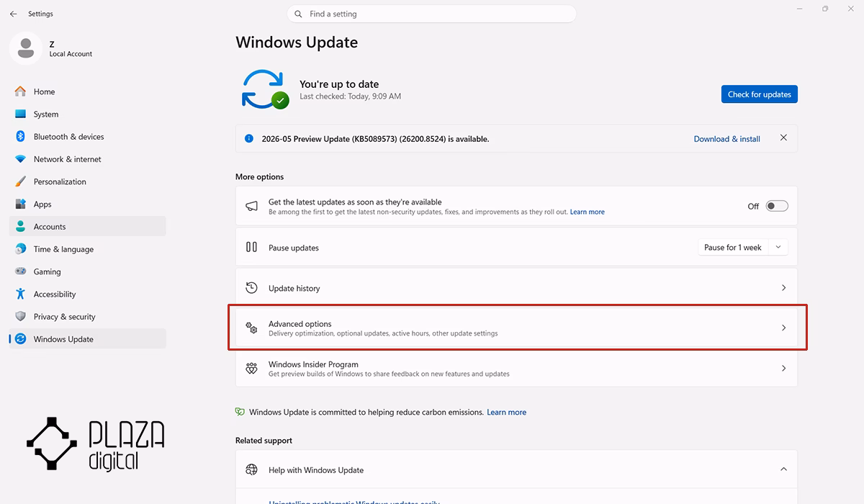Image resolution: width=864 pixels, height=504 pixels.
Task: Click the megaphone icon for latest updates
Action: 251,206
